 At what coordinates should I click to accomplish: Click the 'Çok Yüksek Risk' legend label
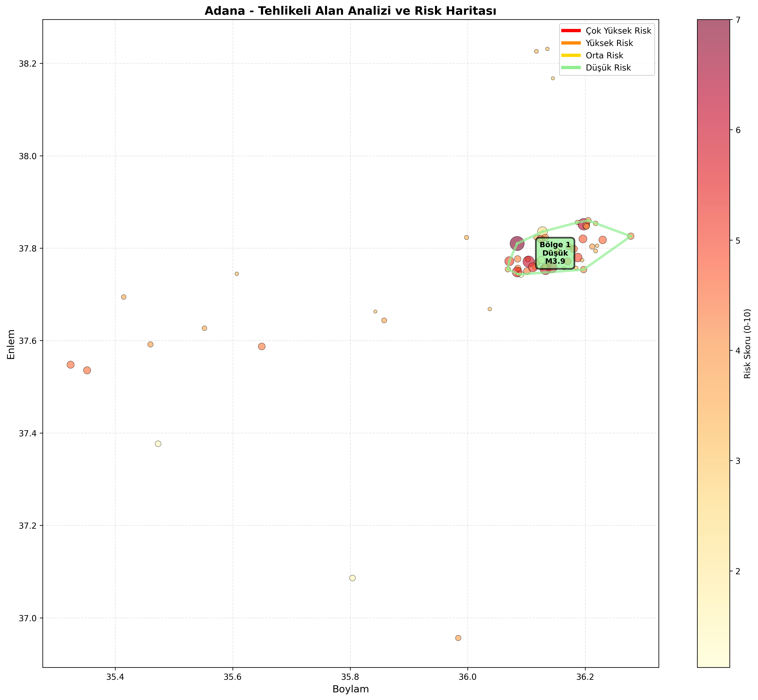click(x=618, y=31)
